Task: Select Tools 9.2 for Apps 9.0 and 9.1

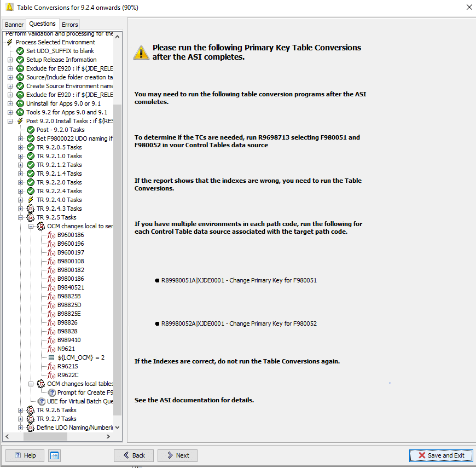Action: coord(67,112)
